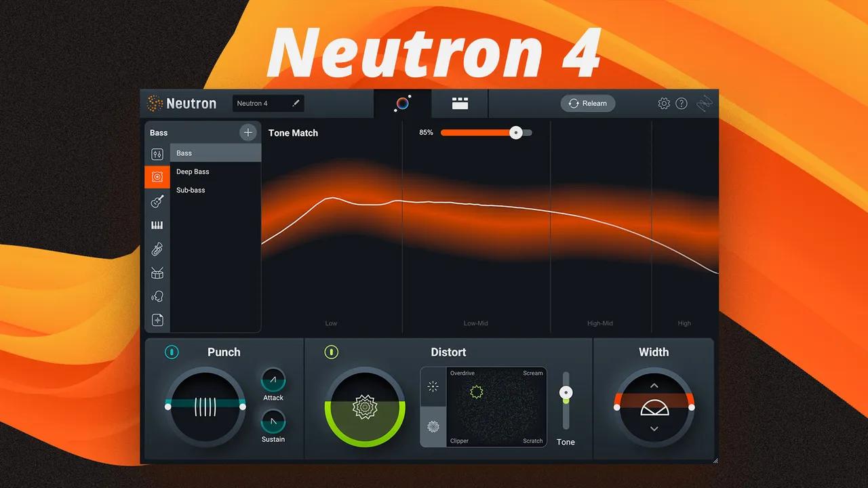This screenshot has height=488, width=868.
Task: Click the Distort amount dial
Action: point(365,407)
